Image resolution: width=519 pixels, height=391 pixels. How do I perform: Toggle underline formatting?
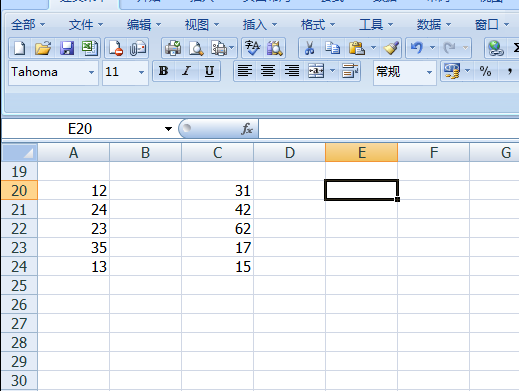209,71
